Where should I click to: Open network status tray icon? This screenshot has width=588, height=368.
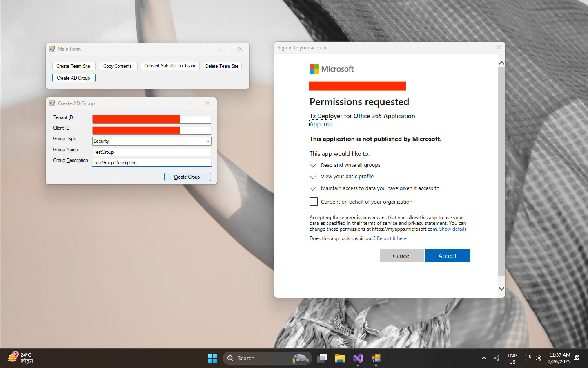tap(528, 358)
